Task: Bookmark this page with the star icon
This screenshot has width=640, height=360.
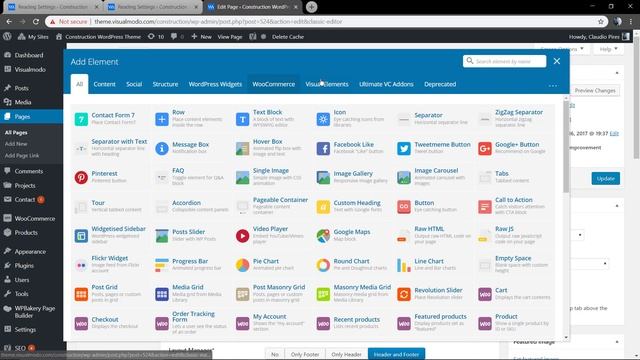Action: tap(601, 22)
